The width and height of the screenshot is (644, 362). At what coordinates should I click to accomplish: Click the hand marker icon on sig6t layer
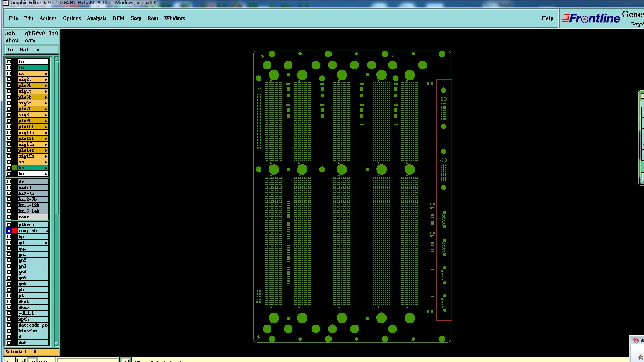pos(46,103)
